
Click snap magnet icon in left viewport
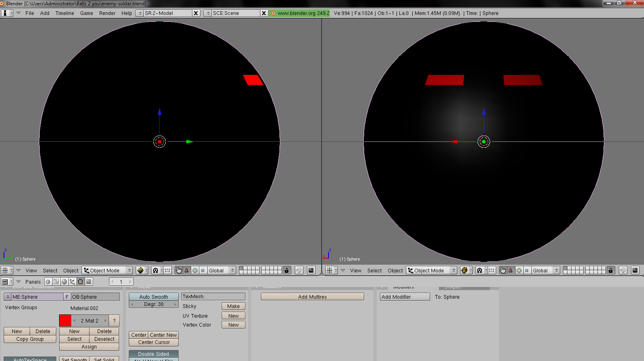click(x=299, y=270)
